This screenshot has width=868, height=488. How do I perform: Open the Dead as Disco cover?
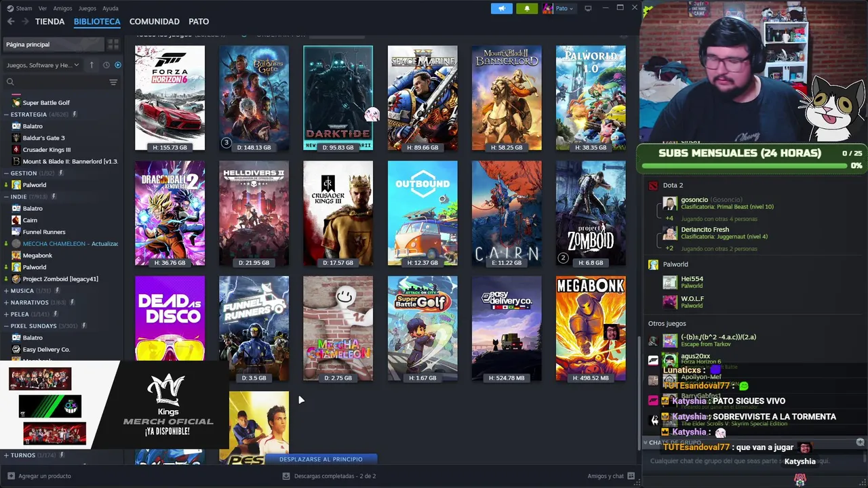tap(170, 319)
